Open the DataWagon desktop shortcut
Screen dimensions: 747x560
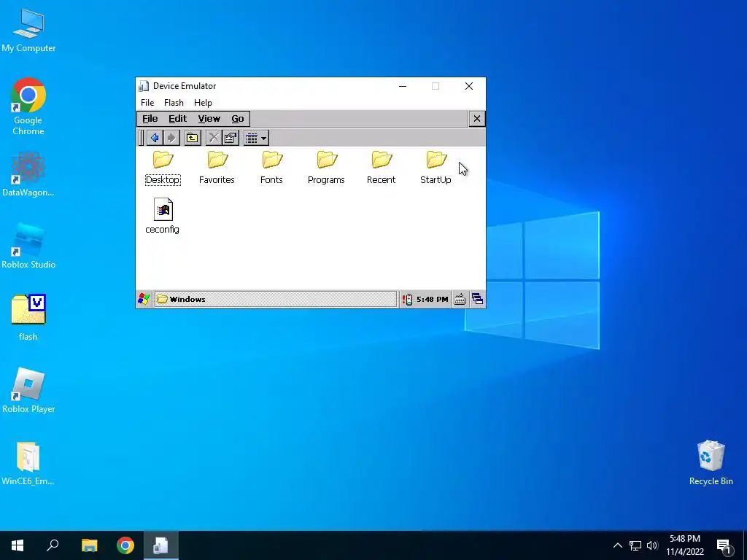coord(28,174)
